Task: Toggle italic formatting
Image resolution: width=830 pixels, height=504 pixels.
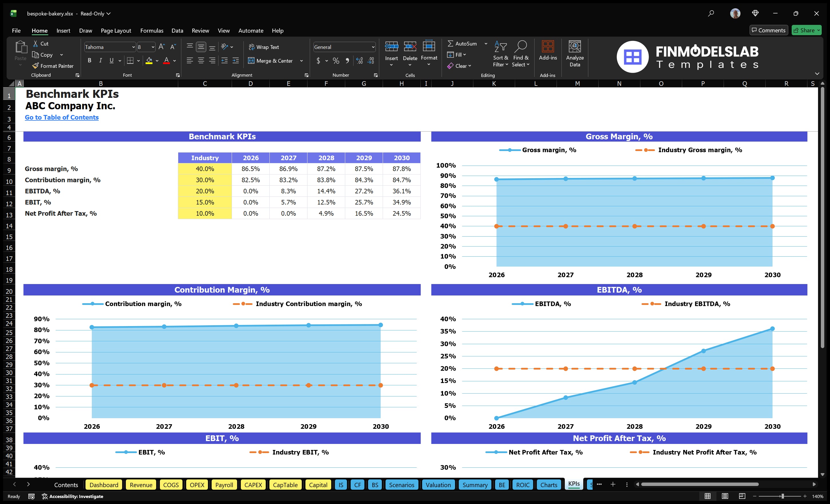Action: pyautogui.click(x=100, y=60)
